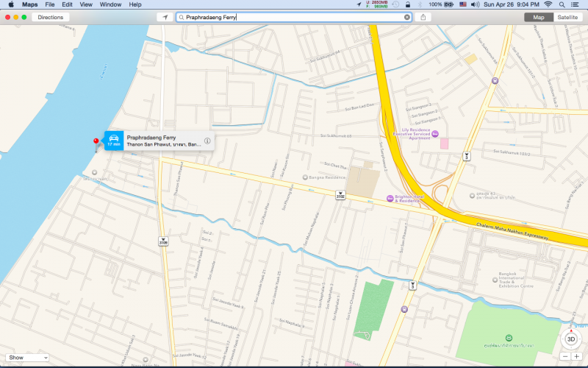588x368 pixels.
Task: Click the Soi Sukhumvit 68 street label
Action: [x=336, y=135]
